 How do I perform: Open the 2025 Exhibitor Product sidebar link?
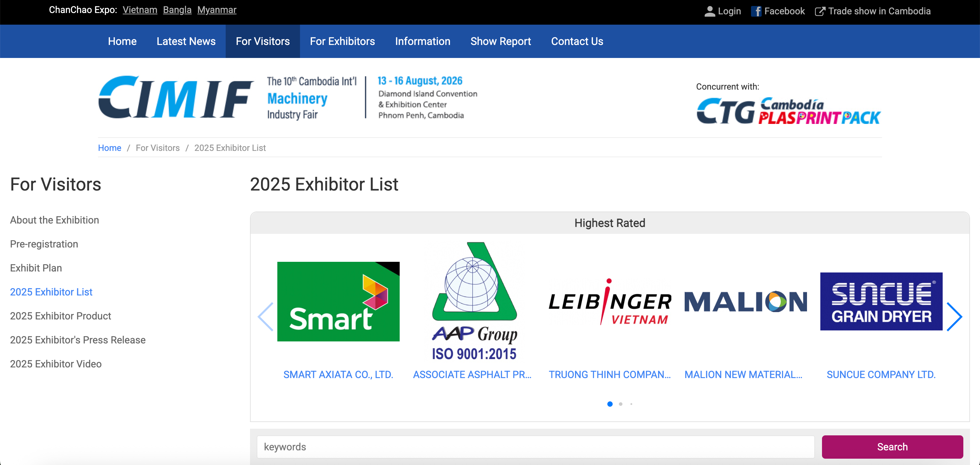point(60,315)
